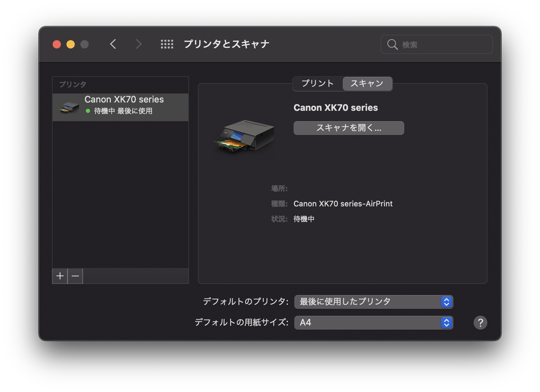Click the スキャナを開く… button
The width and height of the screenshot is (540, 392).
tap(349, 128)
